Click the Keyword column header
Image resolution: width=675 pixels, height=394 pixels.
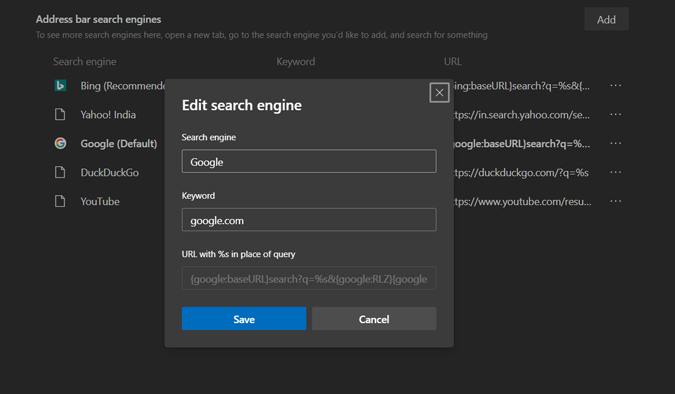[296, 62]
